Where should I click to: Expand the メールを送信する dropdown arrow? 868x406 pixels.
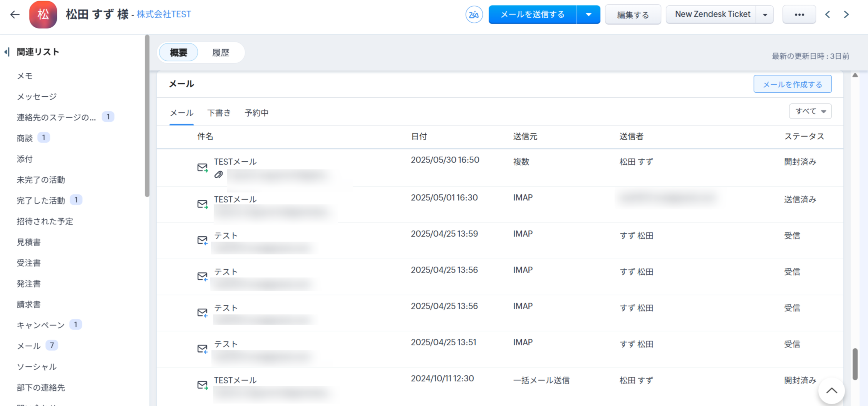click(588, 15)
